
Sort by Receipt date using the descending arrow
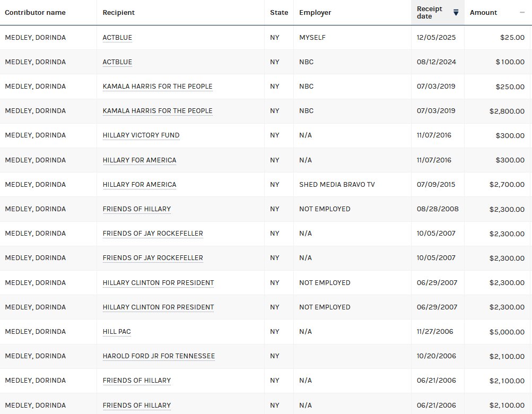click(x=456, y=13)
